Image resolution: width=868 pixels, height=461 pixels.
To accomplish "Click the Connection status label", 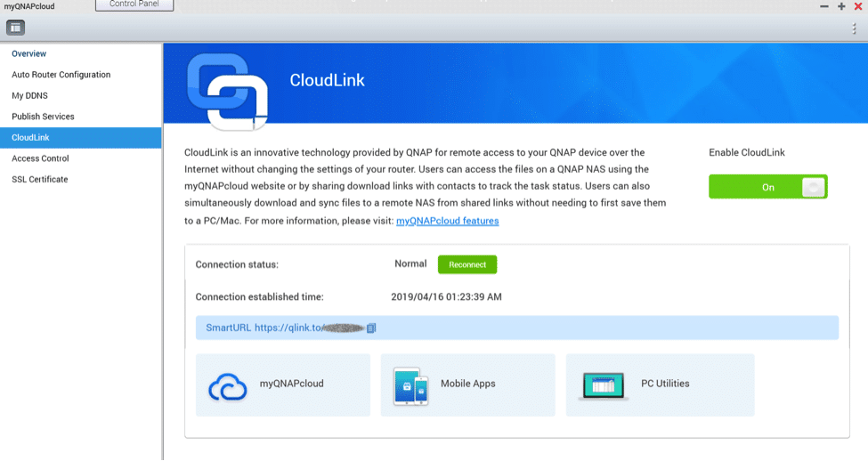I will (237, 264).
